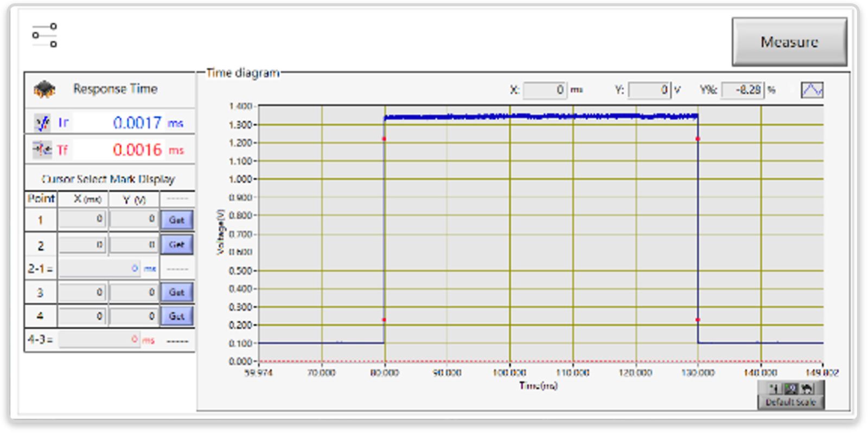Click the fall time Tf icon

click(42, 149)
